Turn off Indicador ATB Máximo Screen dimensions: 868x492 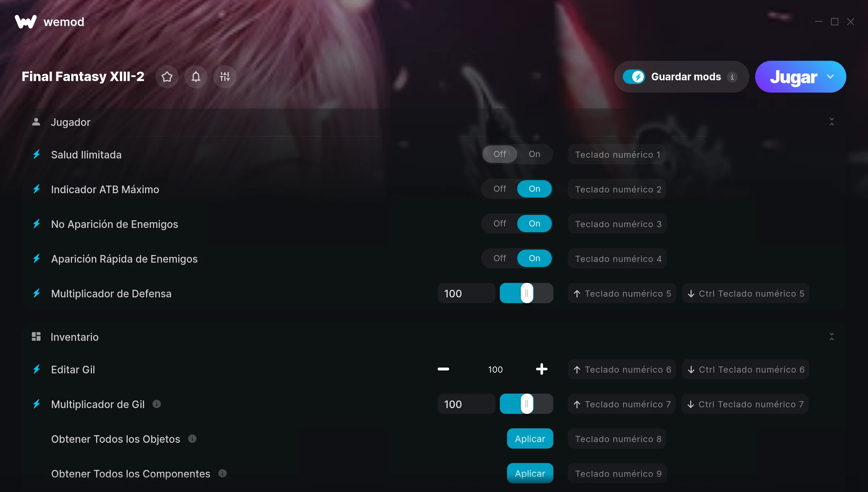[500, 189]
